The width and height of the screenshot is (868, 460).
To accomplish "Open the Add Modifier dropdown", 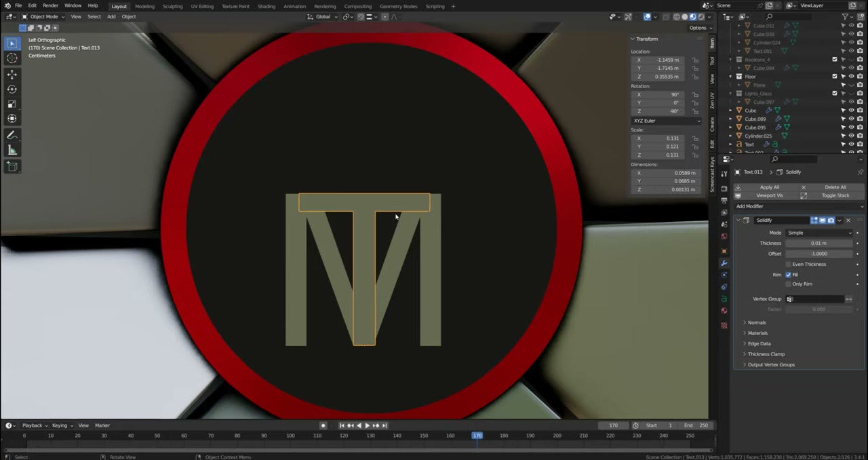I will (799, 206).
